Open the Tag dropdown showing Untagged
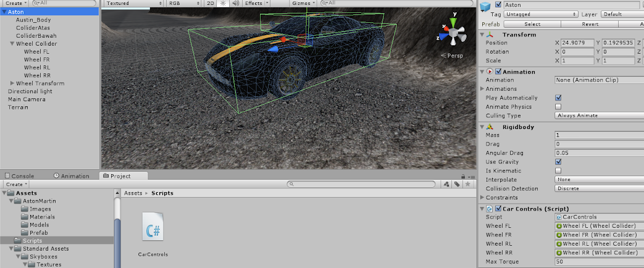The image size is (644, 268). point(541,14)
